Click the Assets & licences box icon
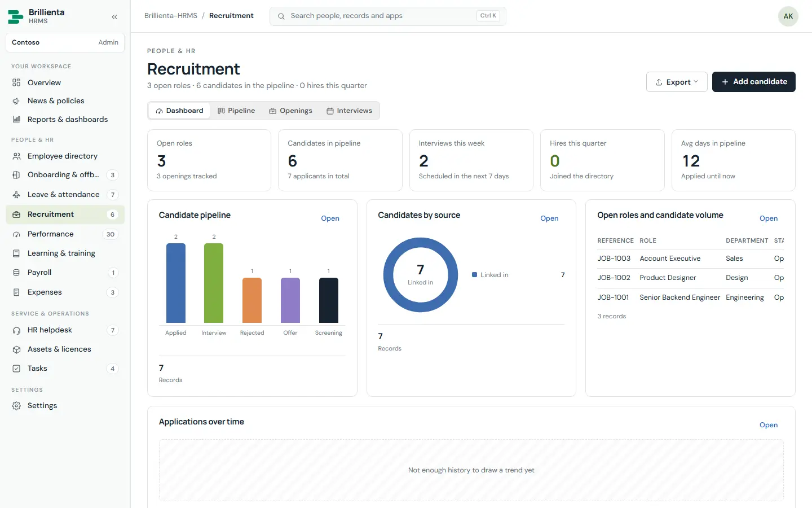 pos(16,349)
